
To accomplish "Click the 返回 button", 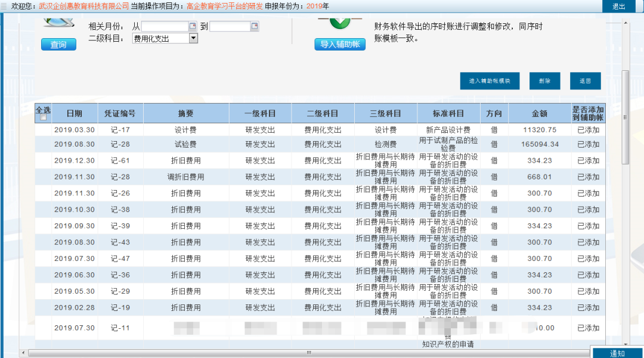I will point(586,81).
